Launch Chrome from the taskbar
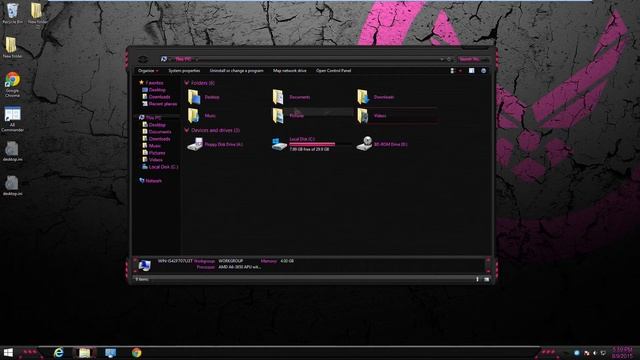640x360 pixels. [136, 353]
